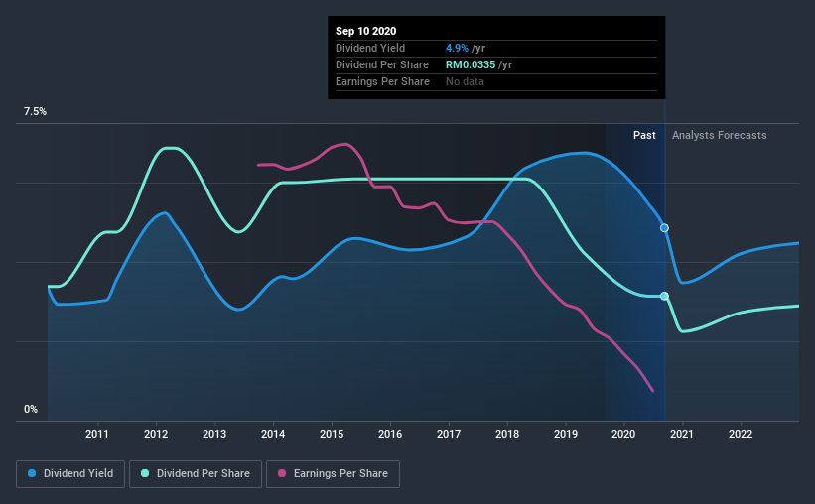The height and width of the screenshot is (504, 815).
Task: Click the Analysts Forecasts label
Action: pos(720,135)
